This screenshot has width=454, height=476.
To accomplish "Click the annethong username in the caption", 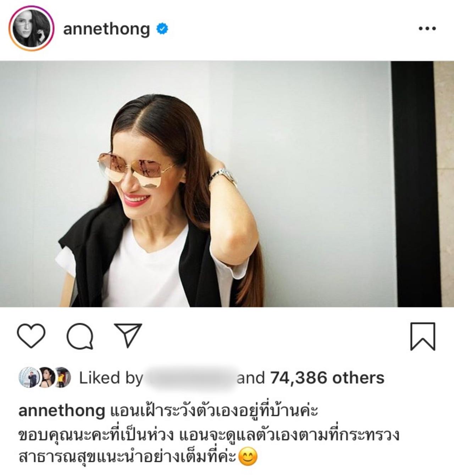I will [x=61, y=411].
